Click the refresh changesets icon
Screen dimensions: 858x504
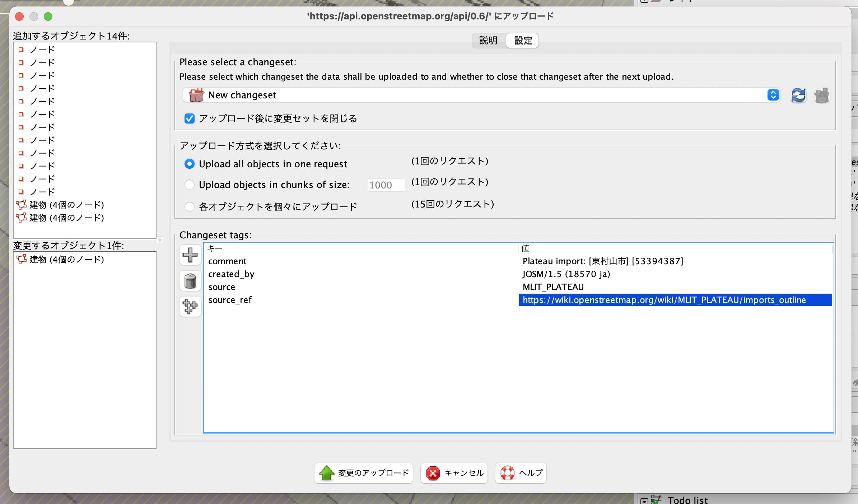[x=798, y=95]
